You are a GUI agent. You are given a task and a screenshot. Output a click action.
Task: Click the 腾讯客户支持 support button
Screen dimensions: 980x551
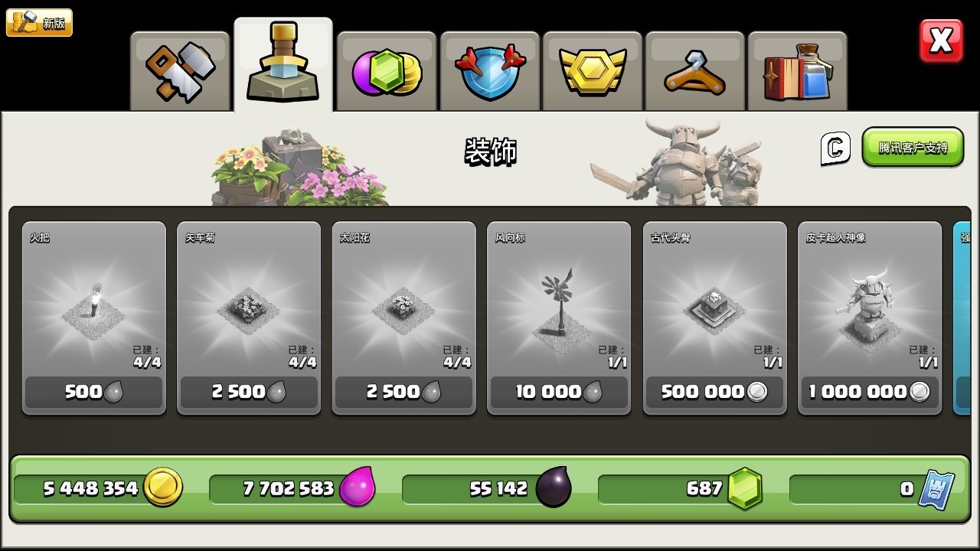tap(913, 147)
